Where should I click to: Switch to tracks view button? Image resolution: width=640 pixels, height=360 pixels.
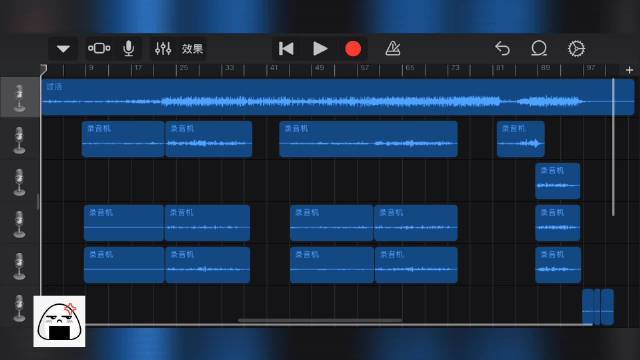(x=99, y=49)
